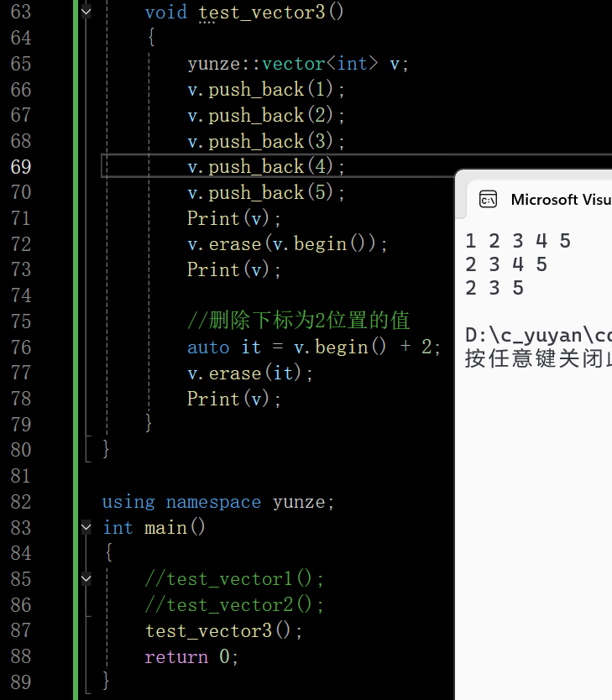Click Print(v); on line 78

234,399
